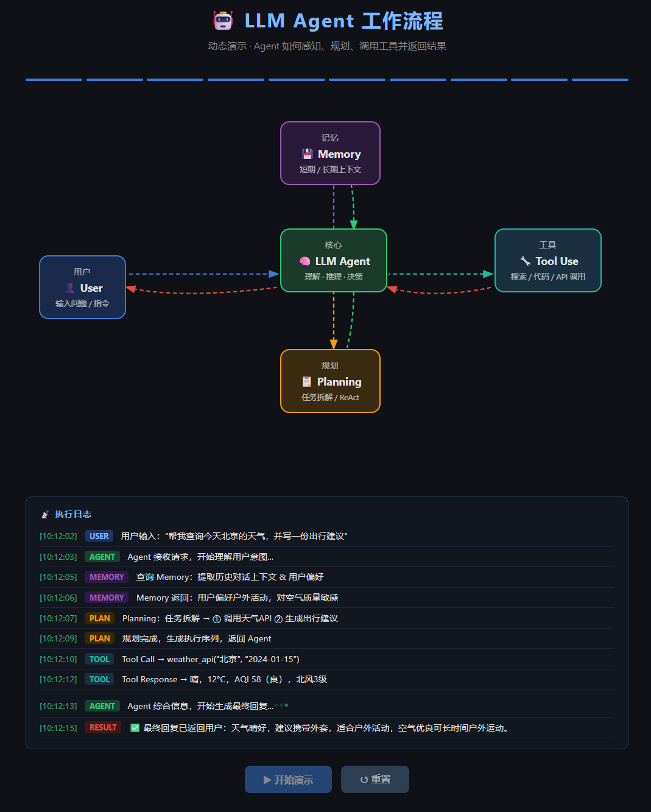
Task: Click the animated dots after '开始生成最终回复'
Action: click(281, 705)
